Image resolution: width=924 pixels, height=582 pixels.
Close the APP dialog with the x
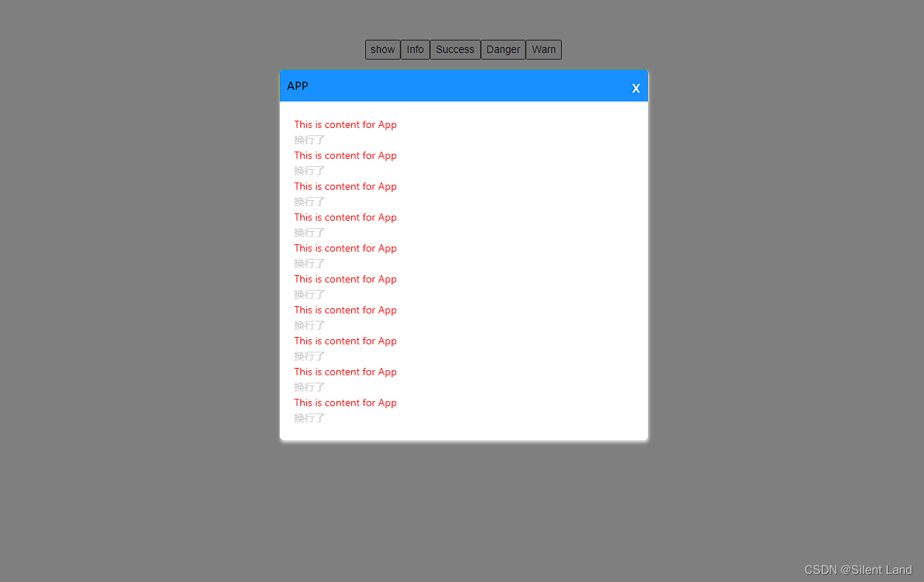[636, 88]
